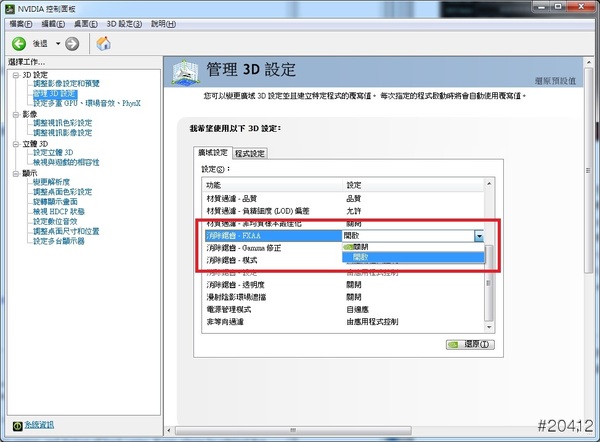Select the 消除鋸齒 - 透明度 row
The height and width of the screenshot is (442, 600).
click(x=344, y=285)
